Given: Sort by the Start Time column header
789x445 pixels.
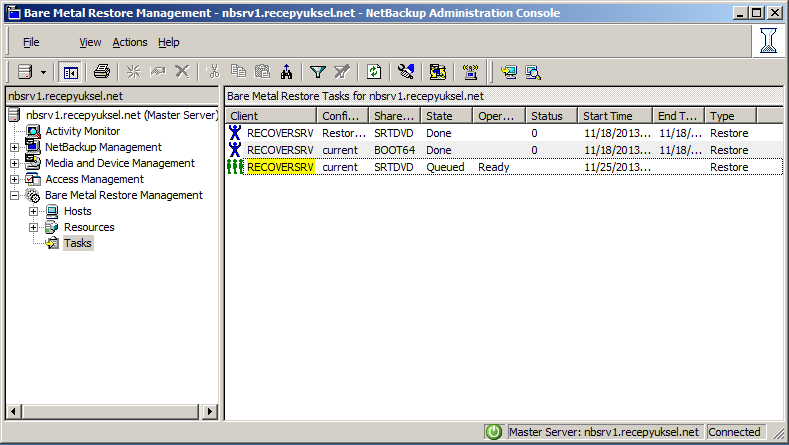Looking at the screenshot, I should point(615,116).
